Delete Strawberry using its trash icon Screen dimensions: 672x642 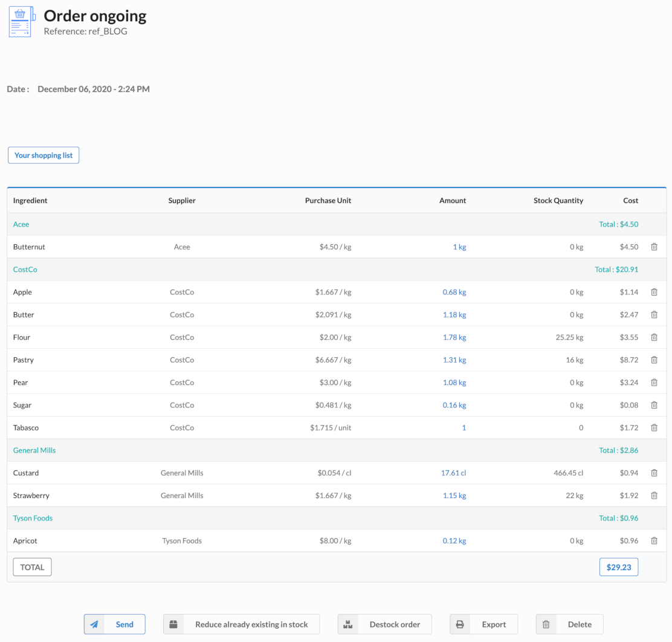coord(654,495)
